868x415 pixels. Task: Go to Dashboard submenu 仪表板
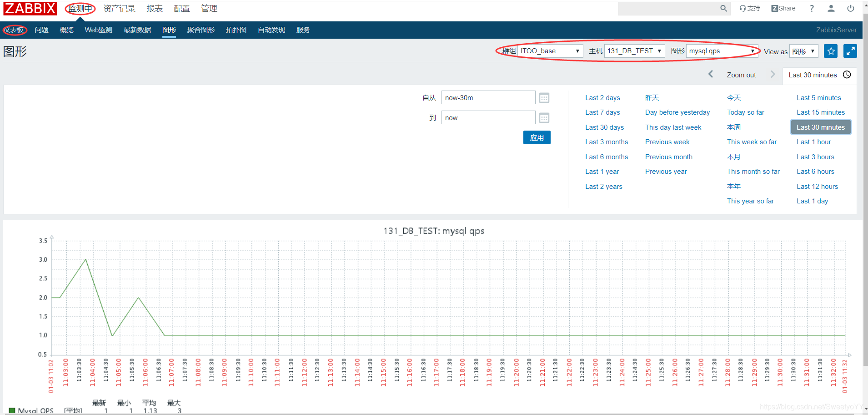[x=15, y=30]
